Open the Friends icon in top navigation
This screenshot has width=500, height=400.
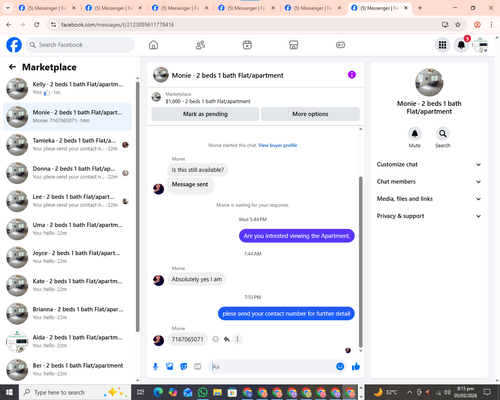click(200, 45)
